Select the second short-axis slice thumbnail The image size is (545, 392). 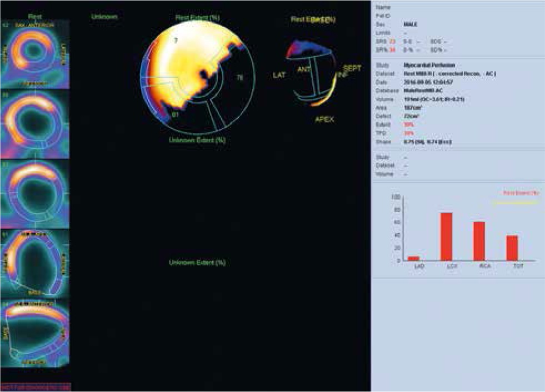click(x=34, y=124)
